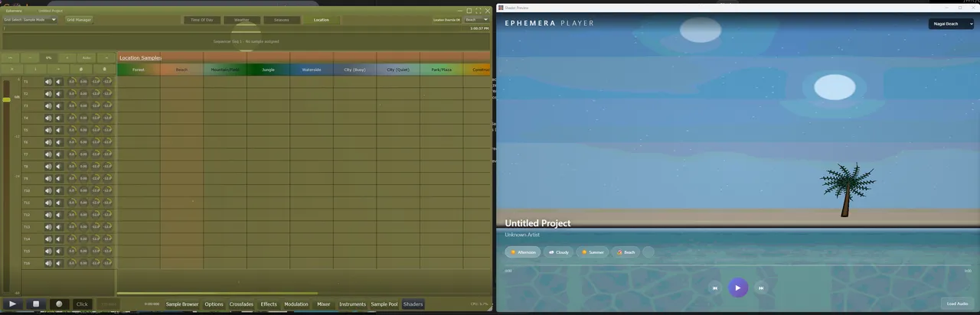Viewport: 980px width, 315px height.
Task: Open the Grid Manager
Action: pyautogui.click(x=79, y=20)
